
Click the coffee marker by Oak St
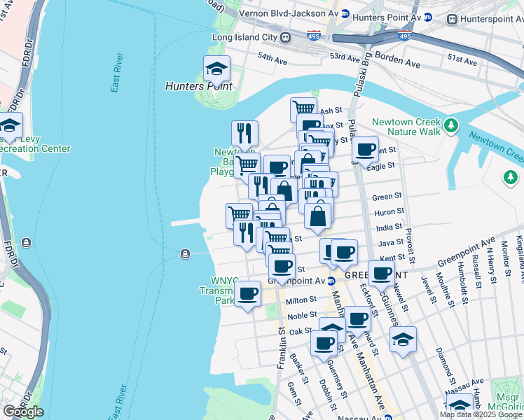click(324, 344)
